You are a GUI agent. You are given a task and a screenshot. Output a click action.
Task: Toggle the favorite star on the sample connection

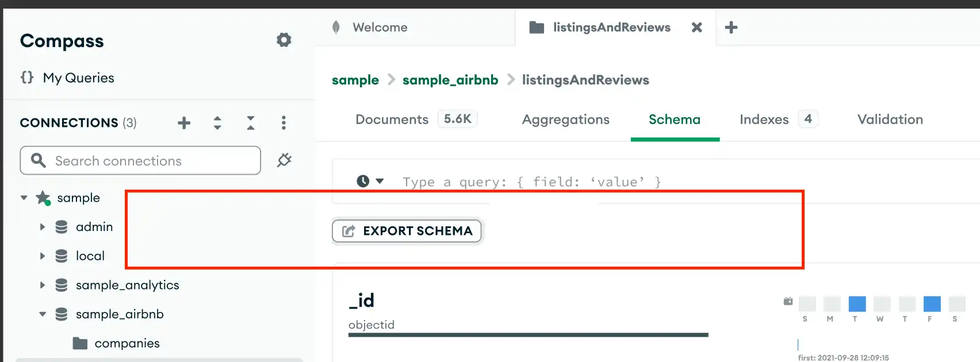click(x=44, y=198)
